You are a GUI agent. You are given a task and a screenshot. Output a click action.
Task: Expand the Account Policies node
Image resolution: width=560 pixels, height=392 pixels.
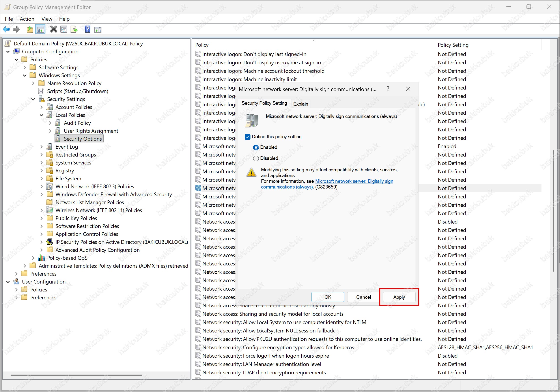[x=41, y=107]
